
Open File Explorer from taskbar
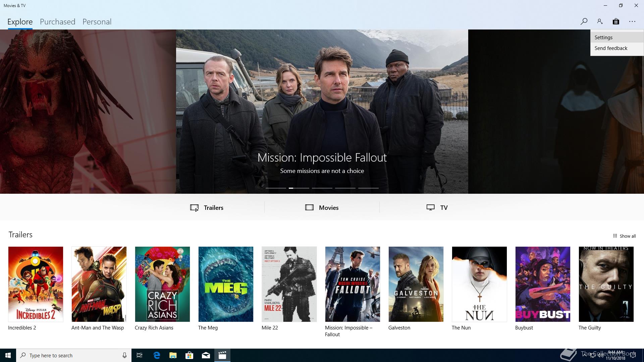(173, 355)
